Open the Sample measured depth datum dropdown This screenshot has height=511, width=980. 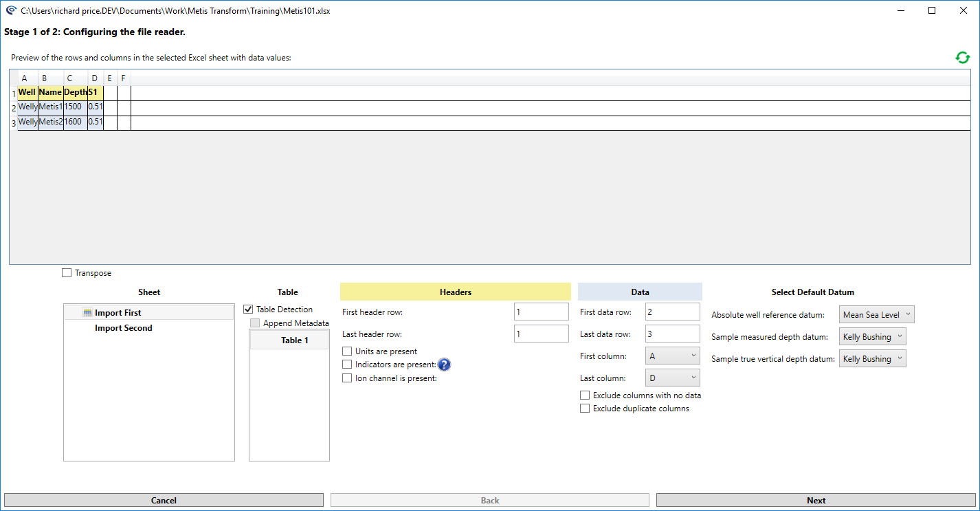pos(873,337)
